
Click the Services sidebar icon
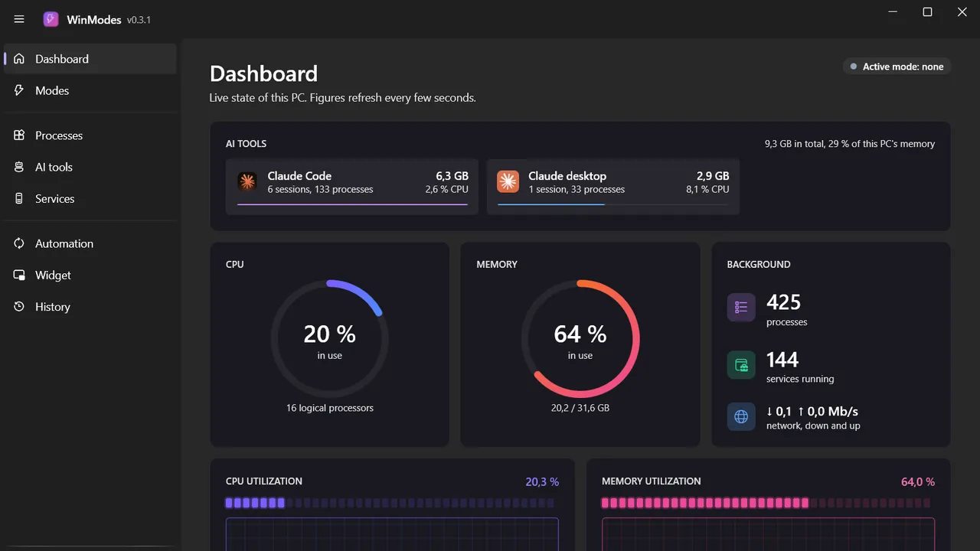tap(19, 198)
